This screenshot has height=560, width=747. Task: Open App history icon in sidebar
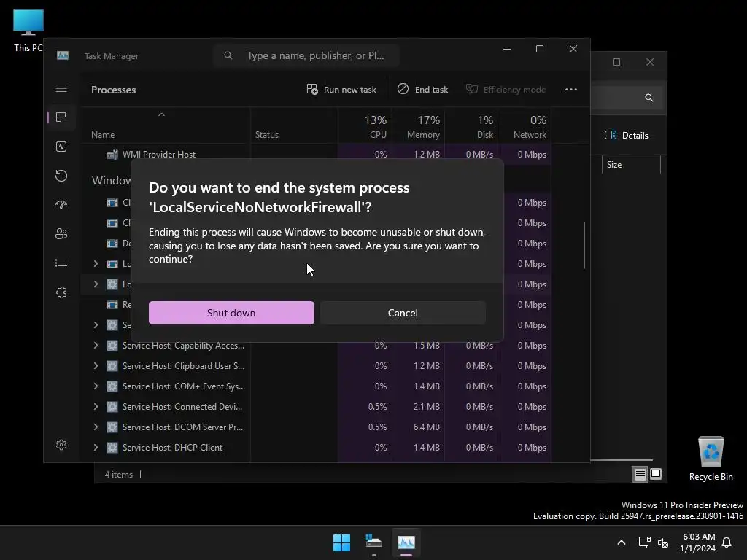(61, 176)
